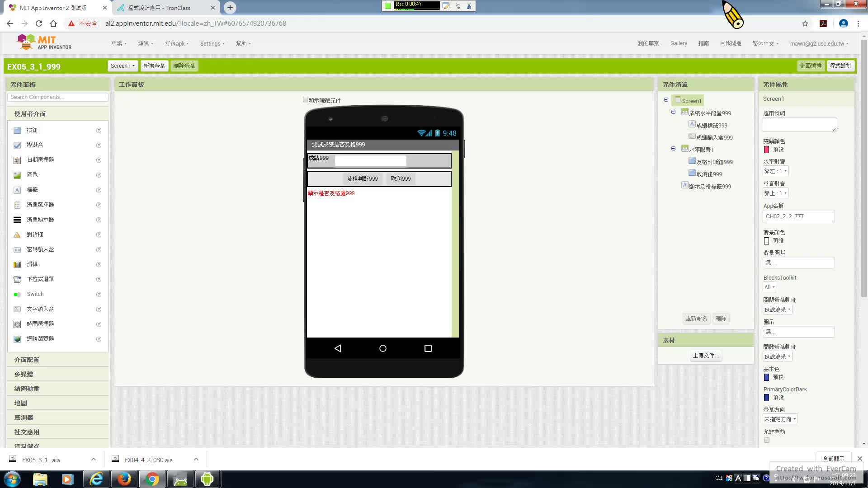Click the 重新命名 rename button

pos(696,319)
